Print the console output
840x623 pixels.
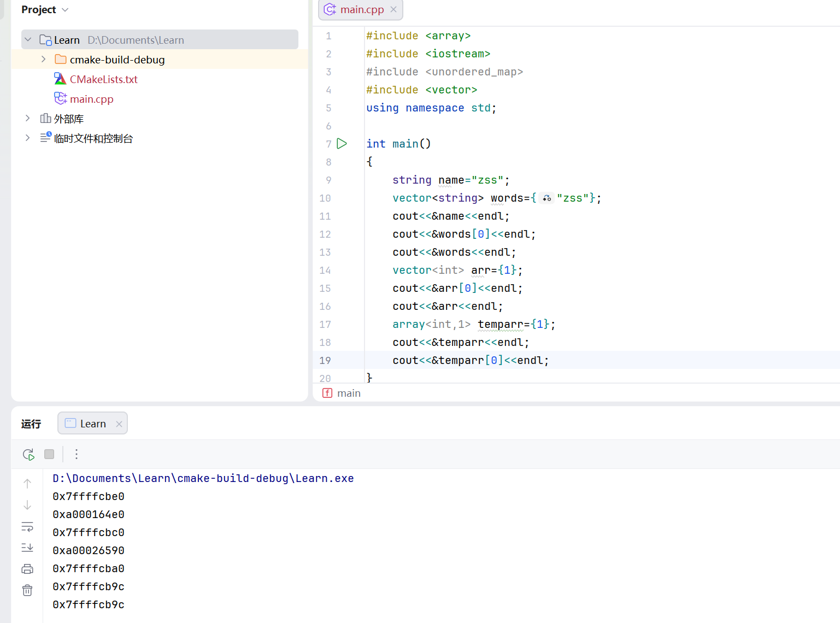tap(27, 569)
